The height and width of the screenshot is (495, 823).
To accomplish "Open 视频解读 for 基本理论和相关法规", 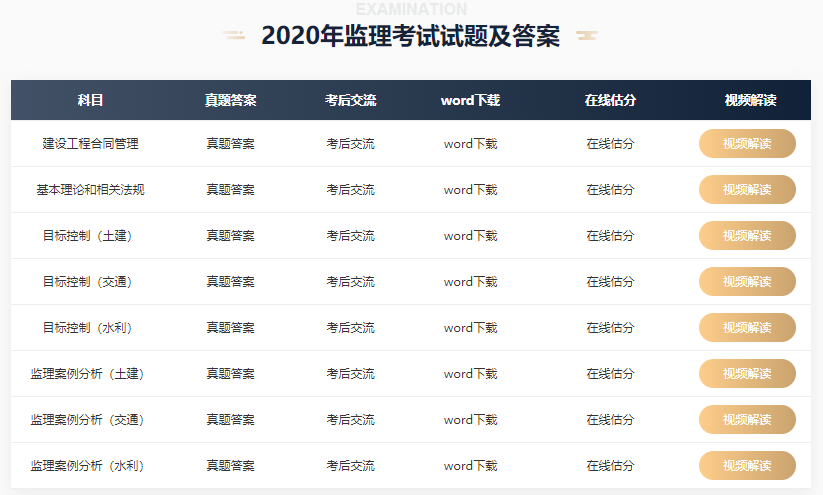I will click(x=747, y=189).
